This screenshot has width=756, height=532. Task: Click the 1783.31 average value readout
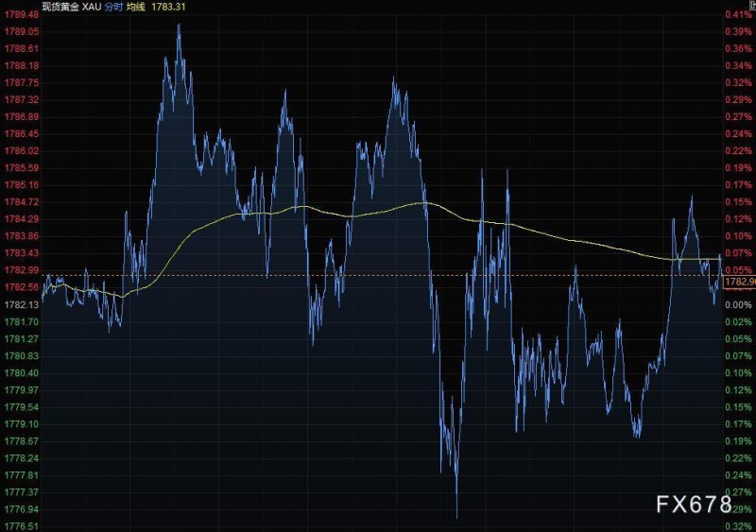tap(168, 7)
